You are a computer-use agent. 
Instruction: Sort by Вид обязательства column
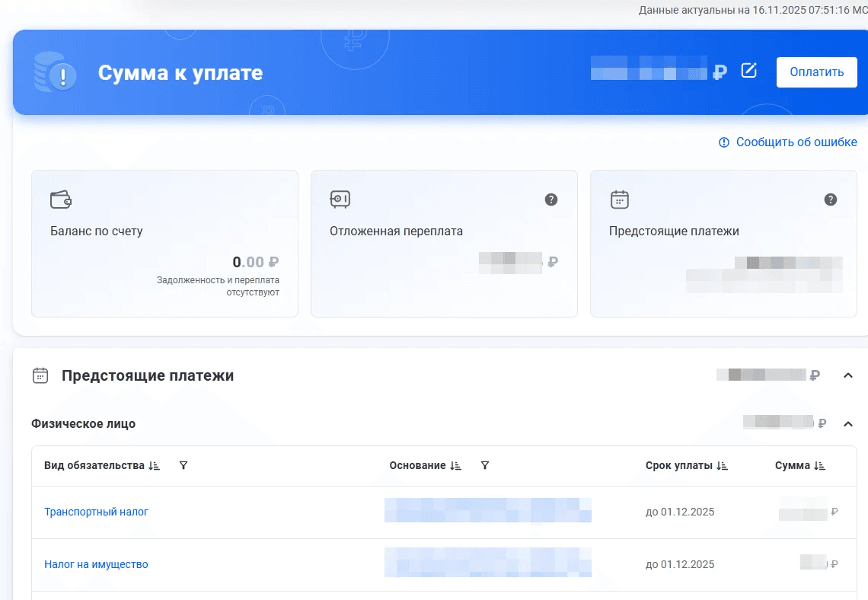pos(155,466)
